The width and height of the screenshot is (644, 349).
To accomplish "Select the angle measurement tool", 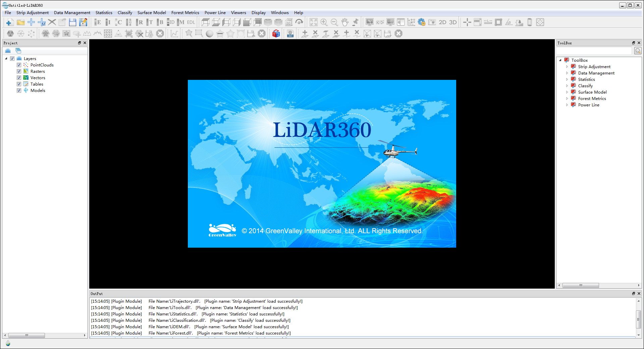I will tap(509, 22).
